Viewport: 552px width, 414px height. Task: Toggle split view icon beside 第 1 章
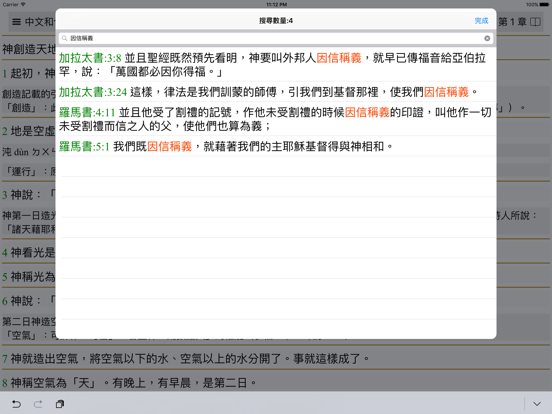click(535, 22)
